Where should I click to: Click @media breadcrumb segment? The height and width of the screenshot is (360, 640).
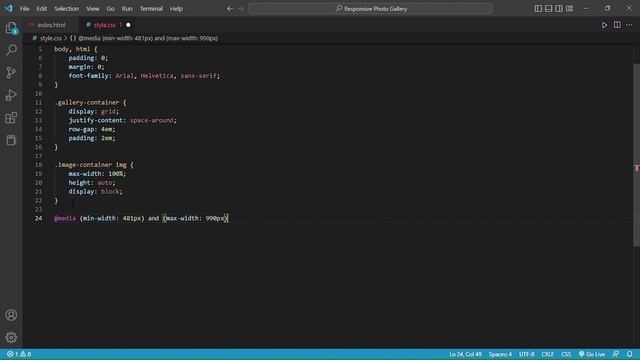tap(148, 38)
